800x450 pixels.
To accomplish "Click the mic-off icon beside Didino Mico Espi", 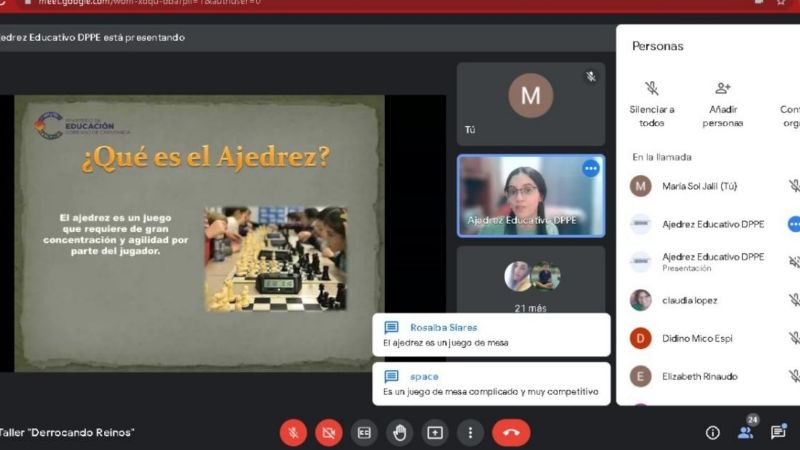I will pyautogui.click(x=794, y=338).
